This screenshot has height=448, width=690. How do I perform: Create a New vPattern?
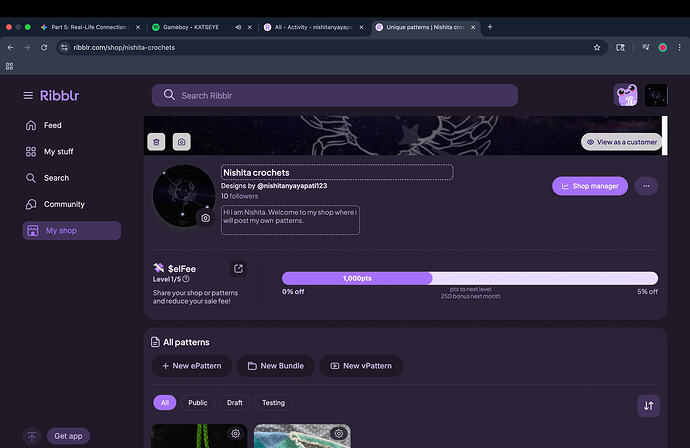pyautogui.click(x=361, y=366)
